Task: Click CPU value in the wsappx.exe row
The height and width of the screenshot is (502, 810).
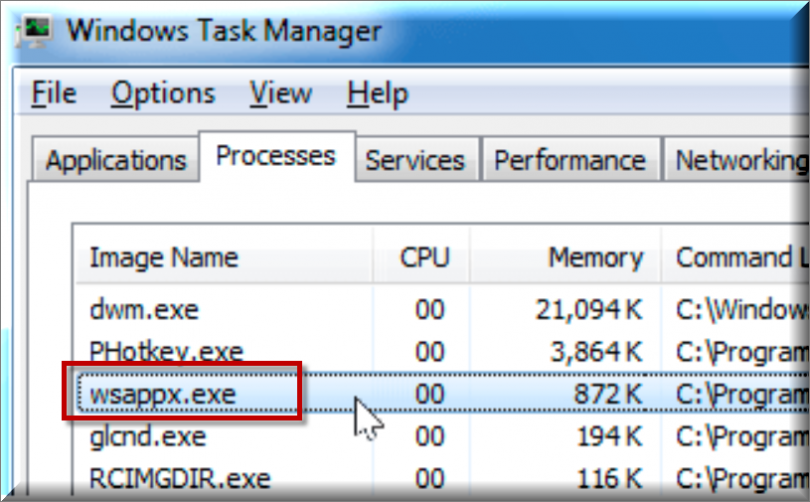Action: (429, 395)
